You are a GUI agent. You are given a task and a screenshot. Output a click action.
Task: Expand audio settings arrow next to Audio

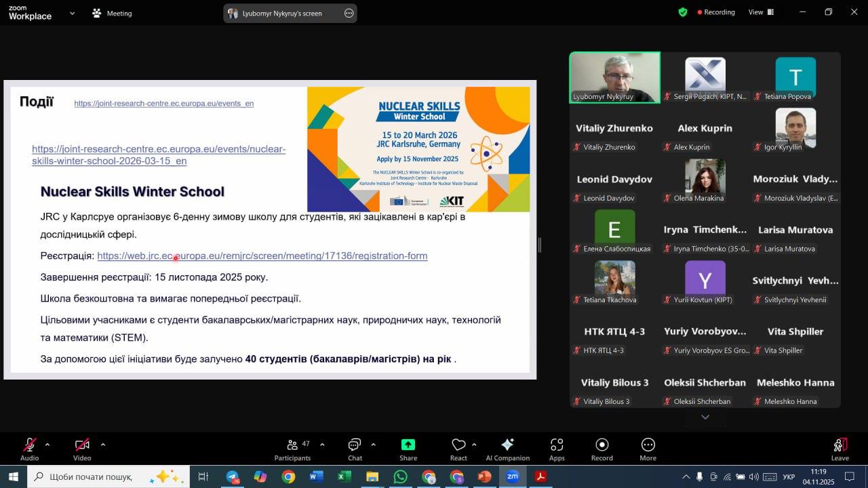tap(47, 445)
